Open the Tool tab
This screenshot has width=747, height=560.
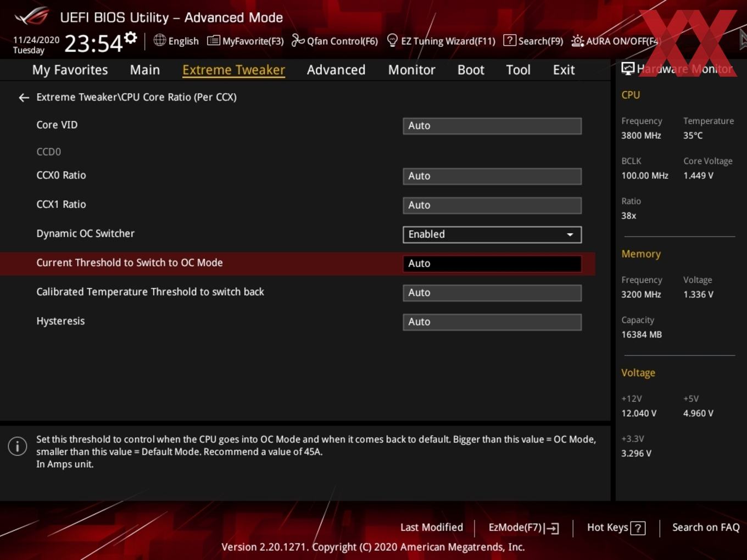coord(518,70)
